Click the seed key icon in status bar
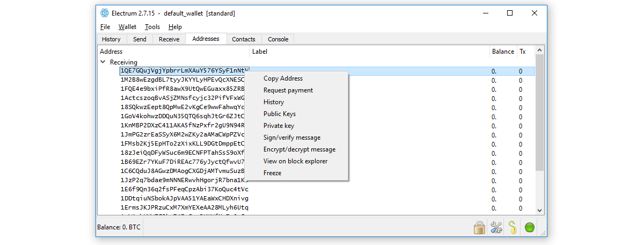 coord(513,227)
